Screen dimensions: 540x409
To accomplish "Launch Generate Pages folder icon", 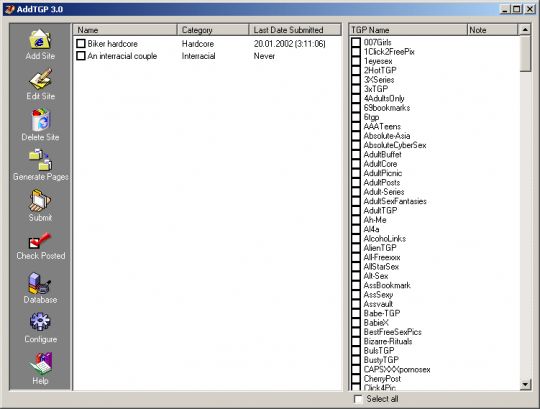I will point(40,160).
